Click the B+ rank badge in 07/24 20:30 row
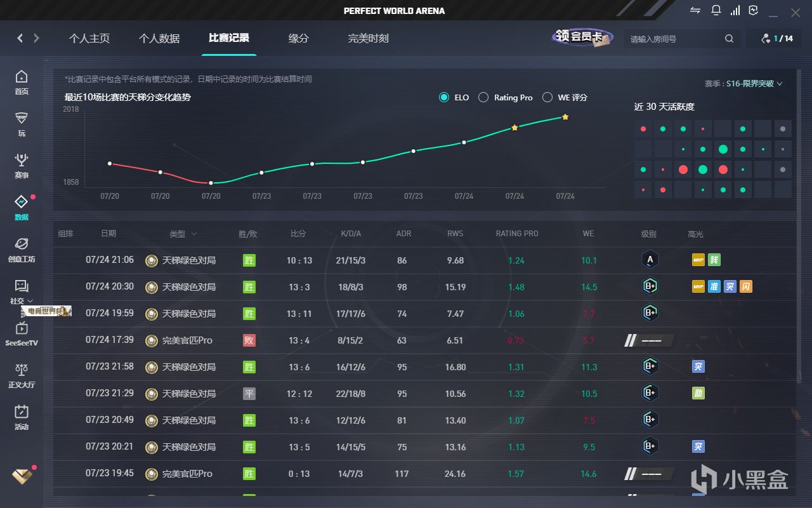The width and height of the screenshot is (812, 508). point(649,286)
